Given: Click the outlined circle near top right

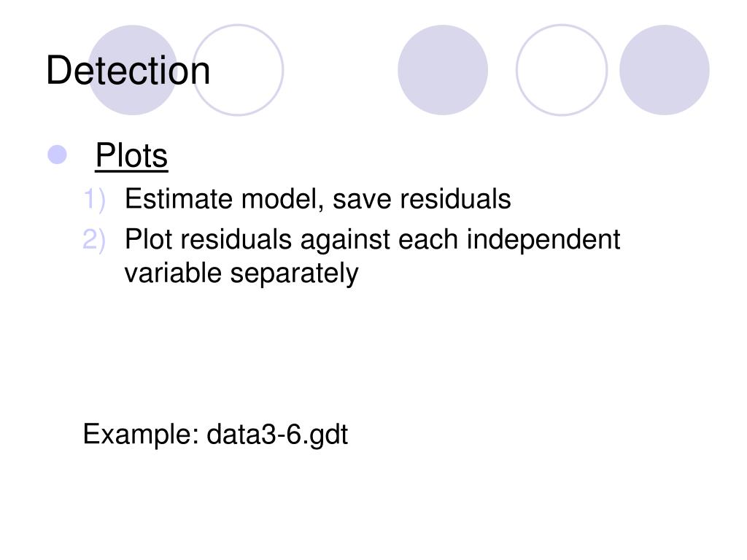Looking at the screenshot, I should [x=562, y=70].
